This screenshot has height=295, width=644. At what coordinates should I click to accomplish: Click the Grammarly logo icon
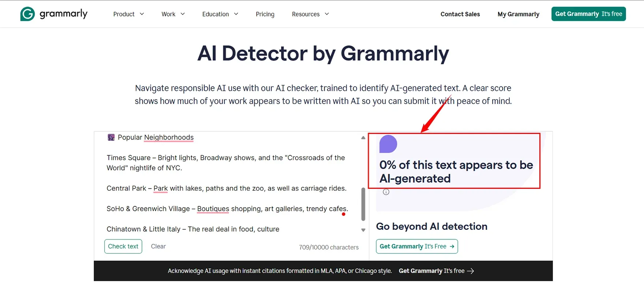point(27,14)
